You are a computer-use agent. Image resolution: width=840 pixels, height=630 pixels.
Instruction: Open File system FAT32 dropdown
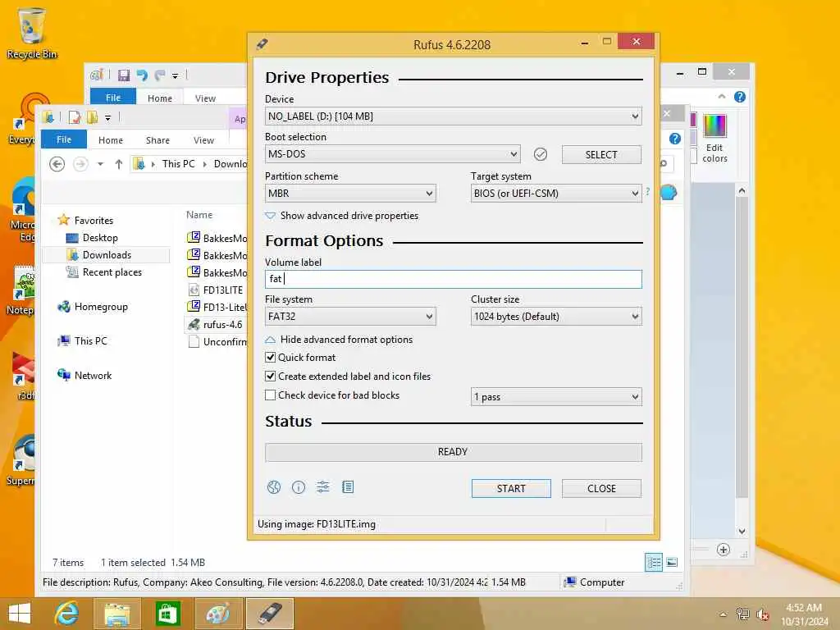(x=350, y=317)
